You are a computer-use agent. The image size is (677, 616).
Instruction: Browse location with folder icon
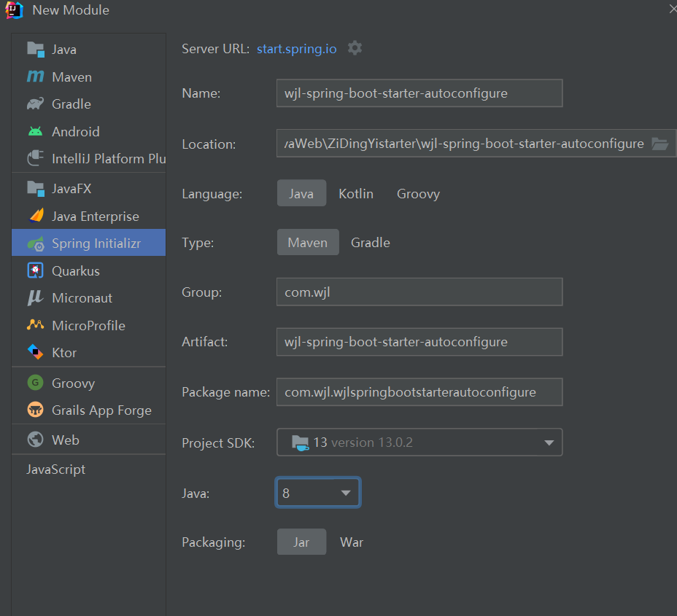click(660, 143)
